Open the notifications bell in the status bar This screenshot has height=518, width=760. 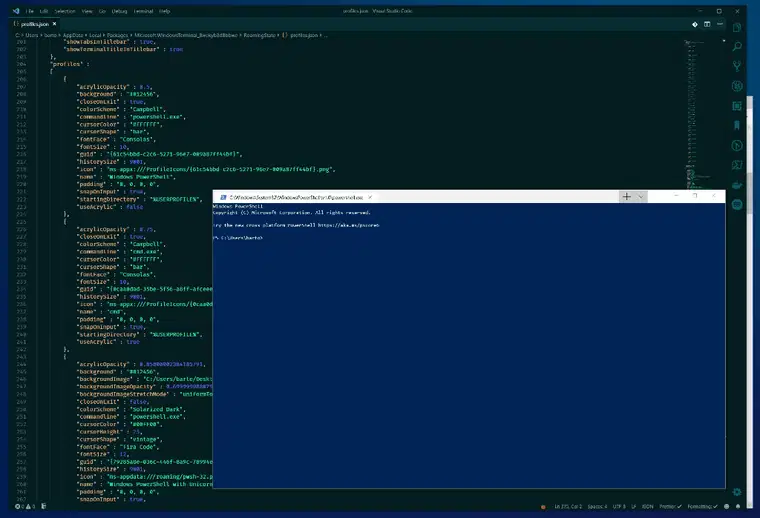(x=738, y=506)
